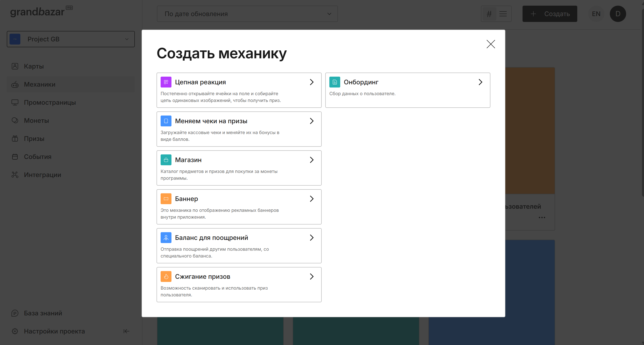Screen dimensions: 644x345
Task: Open the D user avatar menu
Action: [x=618, y=14]
